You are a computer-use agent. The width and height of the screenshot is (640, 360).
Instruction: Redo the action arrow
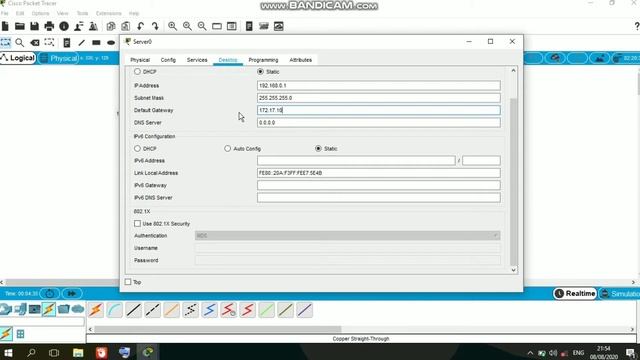pos(155,27)
